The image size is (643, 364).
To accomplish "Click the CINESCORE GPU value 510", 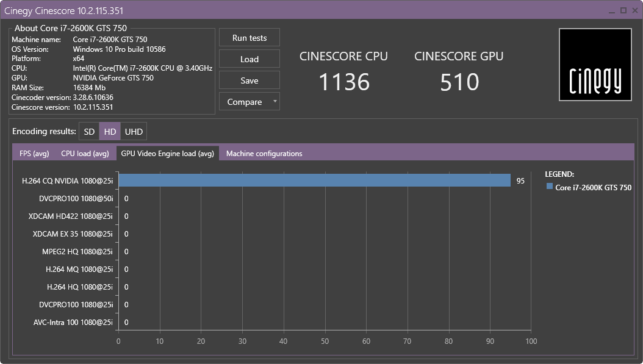I will [x=459, y=82].
